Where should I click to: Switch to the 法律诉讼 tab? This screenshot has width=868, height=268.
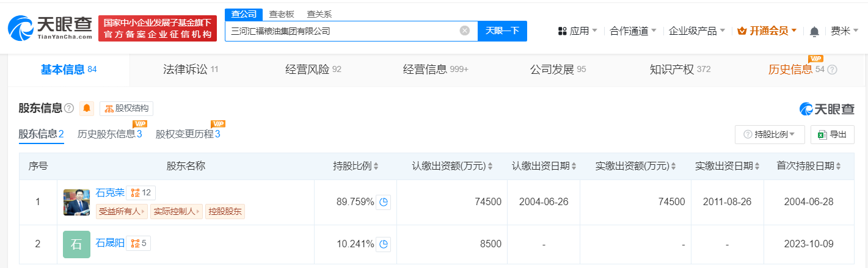191,70
